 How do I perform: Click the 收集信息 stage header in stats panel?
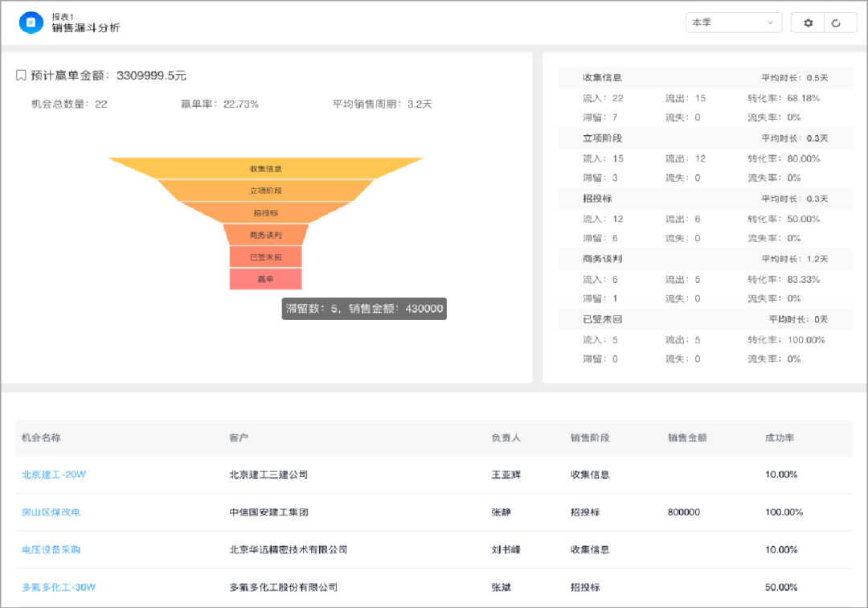point(603,78)
